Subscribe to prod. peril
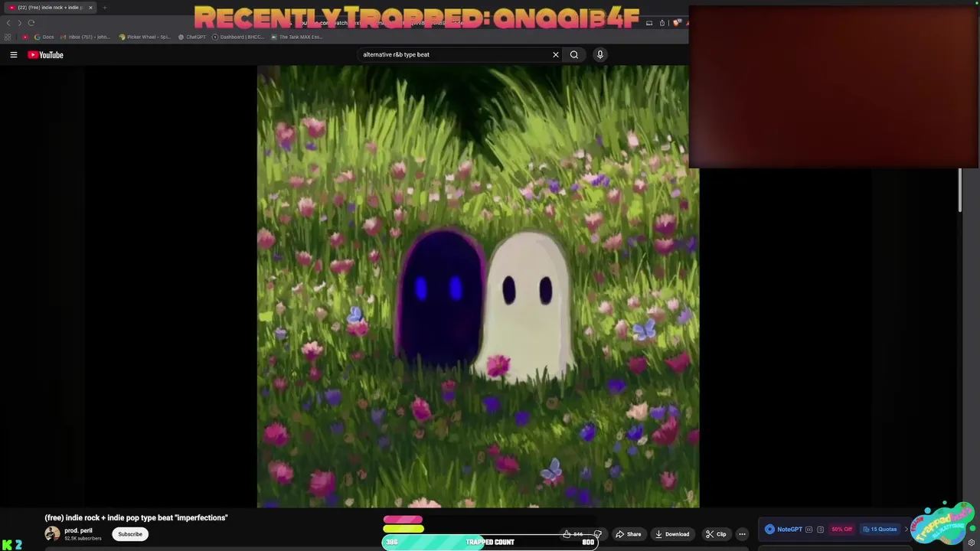 pos(130,534)
